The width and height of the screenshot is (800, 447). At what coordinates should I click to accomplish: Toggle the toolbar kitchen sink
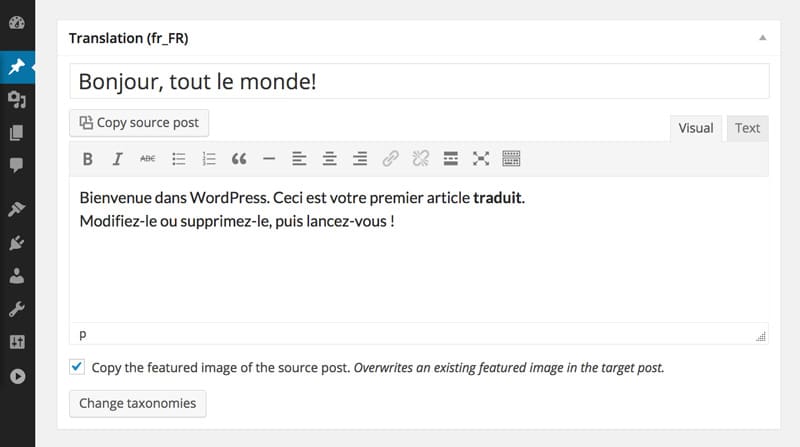click(x=511, y=159)
